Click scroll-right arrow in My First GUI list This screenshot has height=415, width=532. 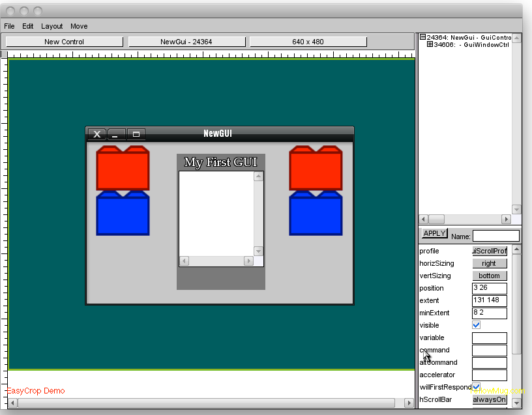pos(248,261)
